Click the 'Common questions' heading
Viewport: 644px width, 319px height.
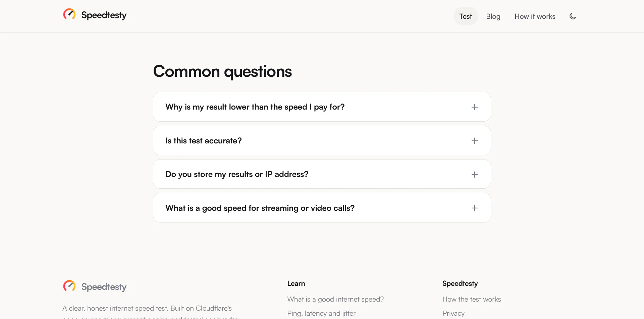(222, 71)
